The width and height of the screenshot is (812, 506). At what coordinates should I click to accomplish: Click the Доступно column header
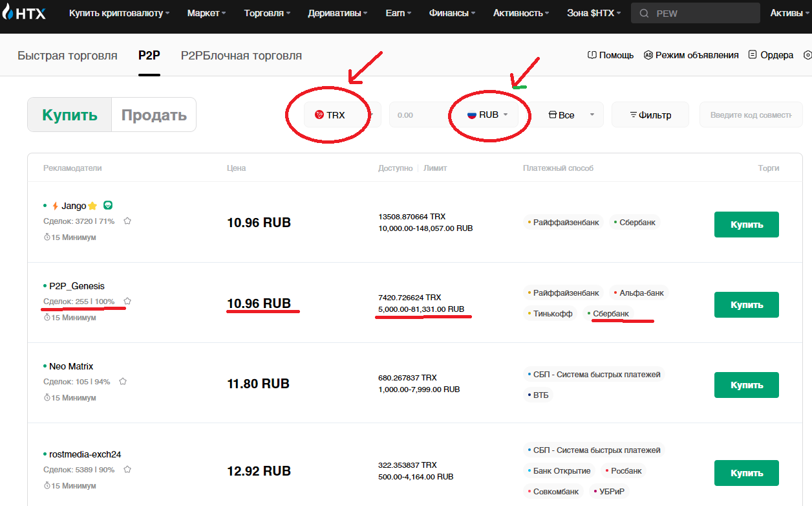click(395, 168)
